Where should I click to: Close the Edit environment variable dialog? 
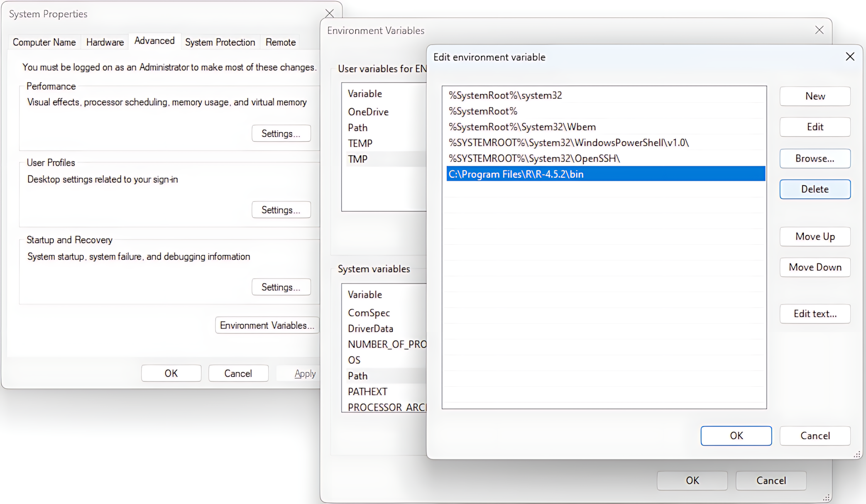(850, 57)
